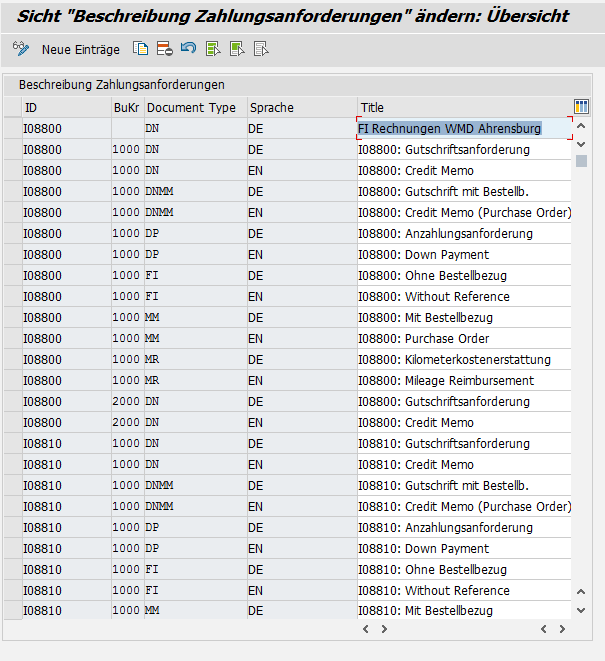The image size is (605, 661).
Task: Click the Document Type column header
Action: pos(191,107)
